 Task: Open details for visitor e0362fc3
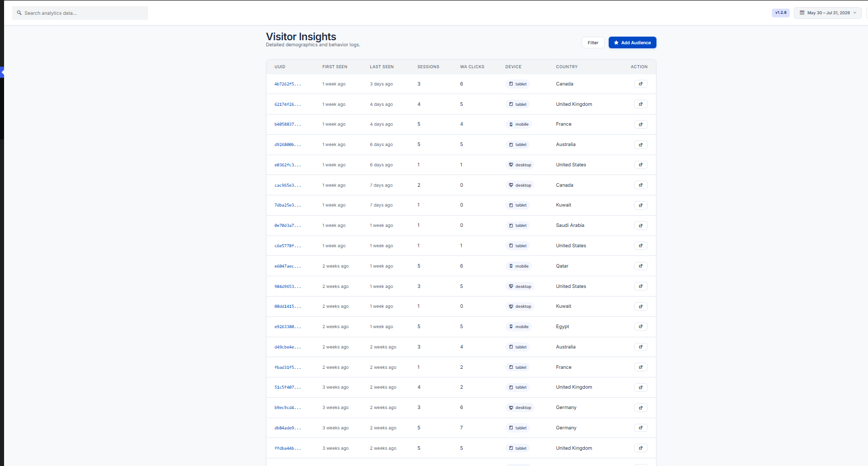tap(641, 165)
